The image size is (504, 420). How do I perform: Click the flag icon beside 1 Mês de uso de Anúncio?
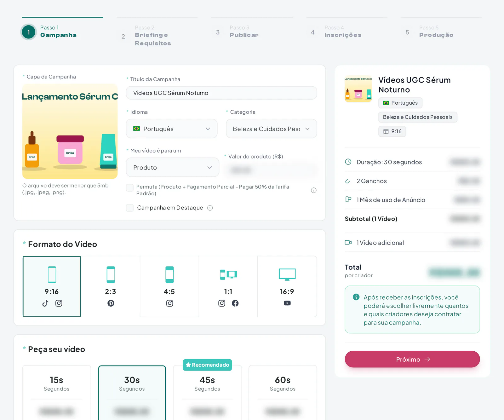coord(348,199)
